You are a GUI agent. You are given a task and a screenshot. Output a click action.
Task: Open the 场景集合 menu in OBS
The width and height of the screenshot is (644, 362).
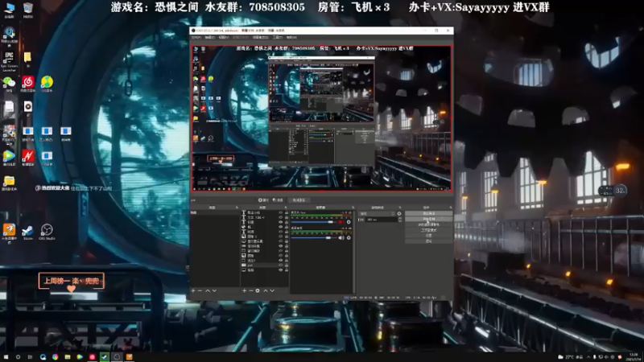pyautogui.click(x=260, y=37)
